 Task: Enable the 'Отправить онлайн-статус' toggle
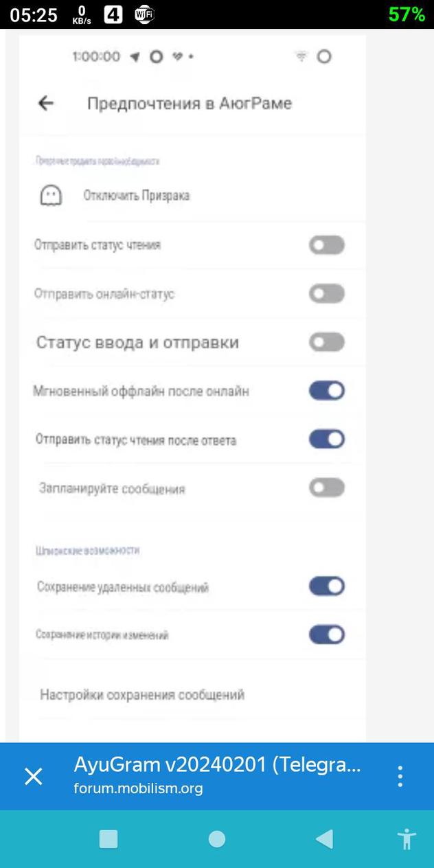[326, 293]
